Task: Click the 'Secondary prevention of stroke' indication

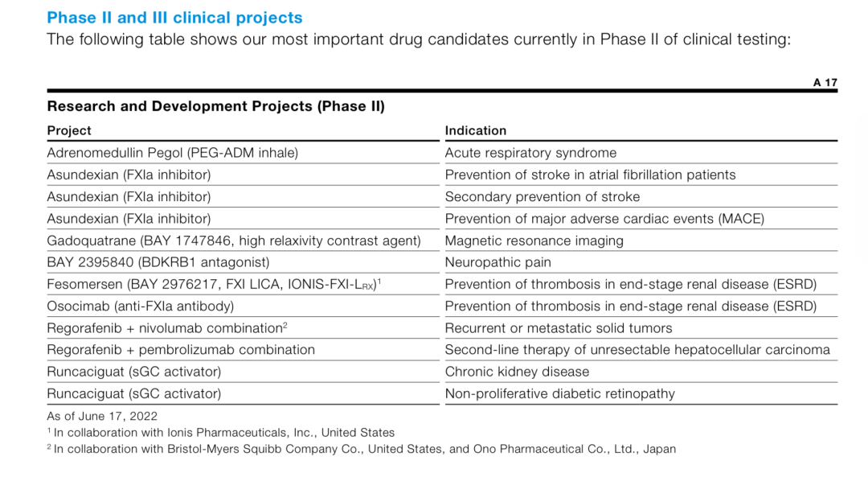Action: pyautogui.click(x=542, y=196)
